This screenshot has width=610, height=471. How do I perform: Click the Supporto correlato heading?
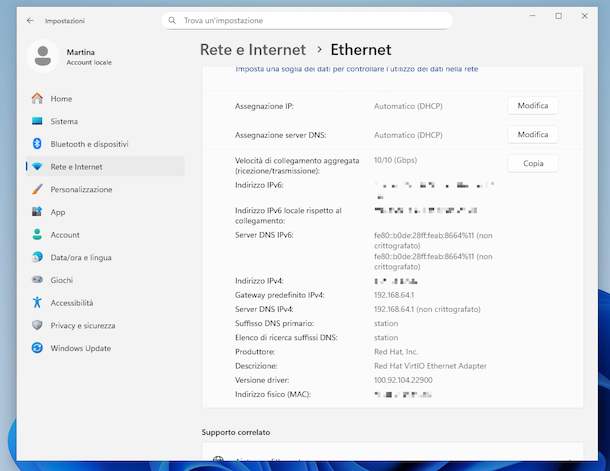click(236, 432)
